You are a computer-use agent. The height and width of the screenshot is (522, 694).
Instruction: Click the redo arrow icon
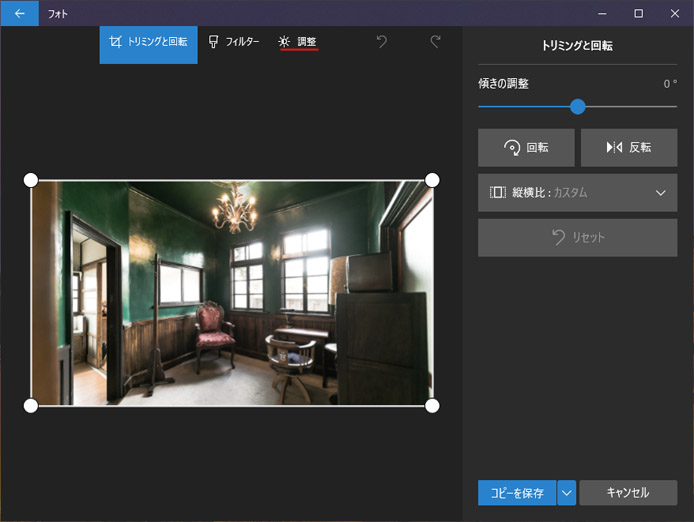(436, 42)
